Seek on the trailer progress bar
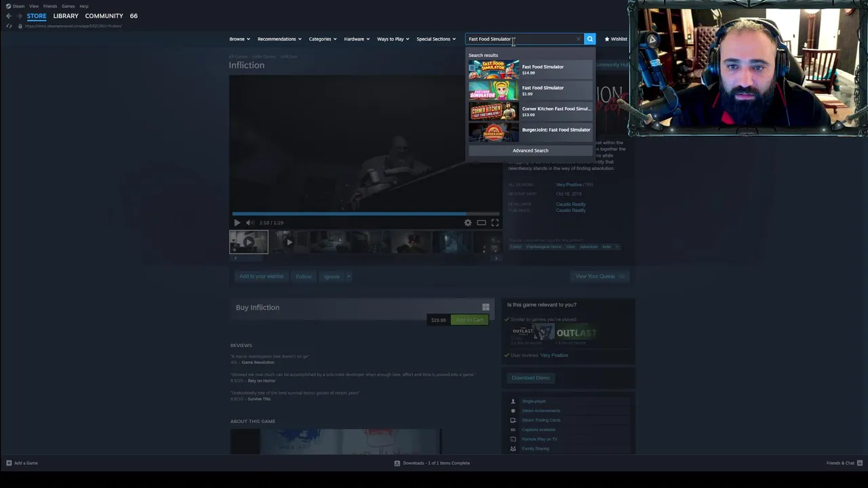Image resolution: width=868 pixels, height=488 pixels. 366,213
